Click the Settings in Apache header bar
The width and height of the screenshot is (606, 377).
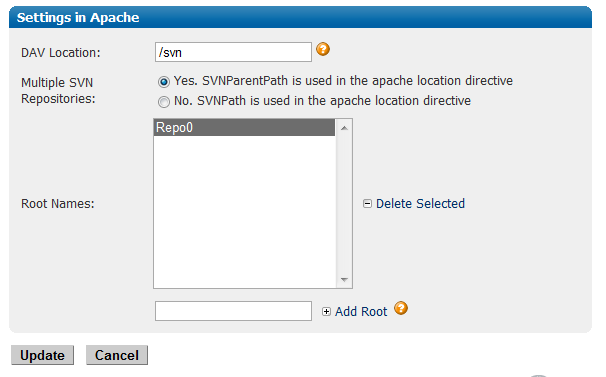tap(300, 17)
